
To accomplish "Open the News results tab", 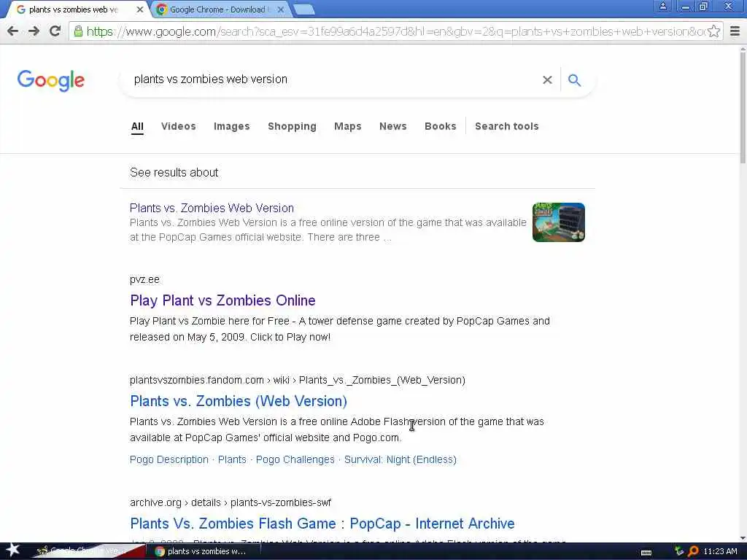I will pos(393,127).
